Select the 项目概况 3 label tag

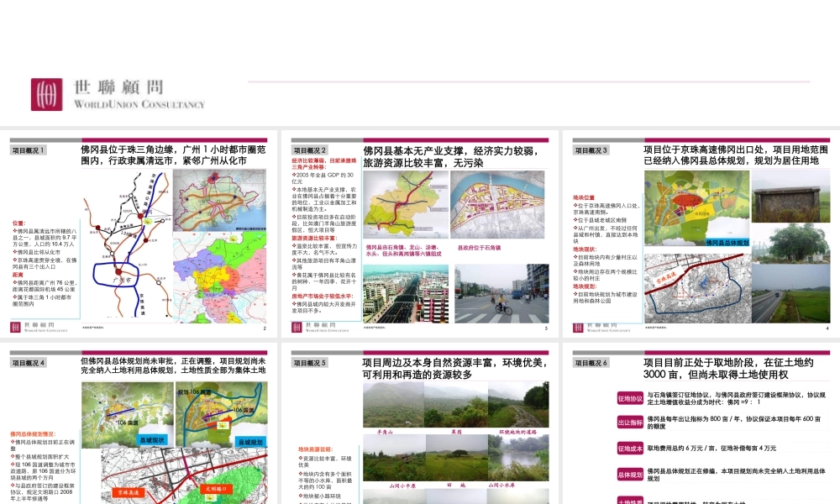tap(591, 150)
